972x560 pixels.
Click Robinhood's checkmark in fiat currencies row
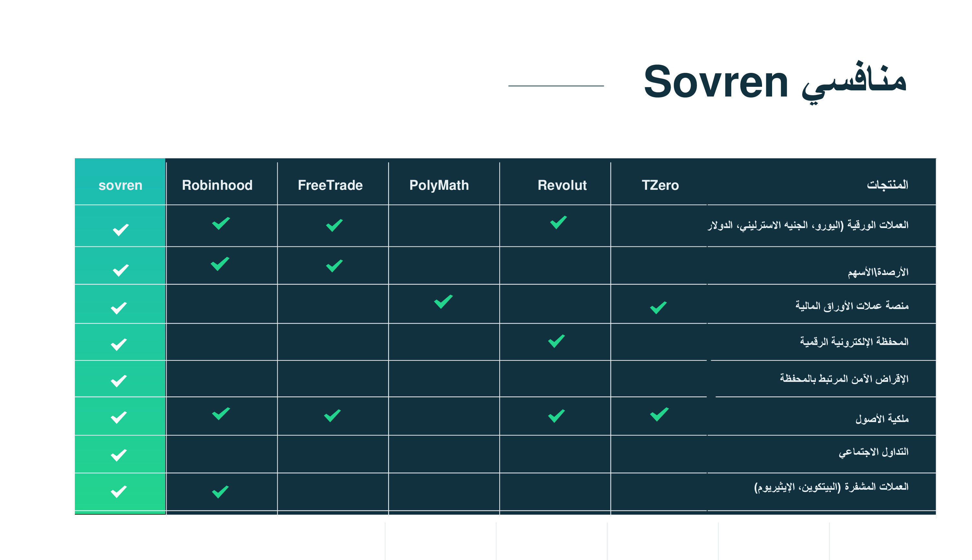coord(221,223)
